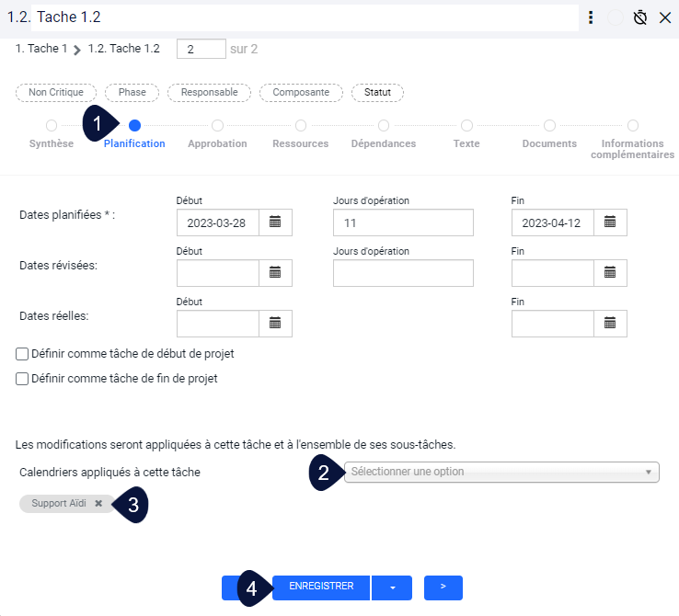Open calendar picker for planned end date
The image size is (679, 616).
(x=610, y=222)
